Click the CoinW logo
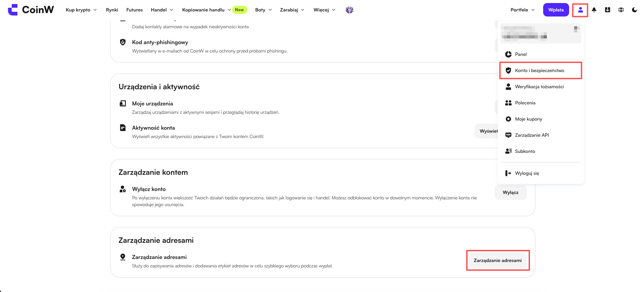This screenshot has width=644, height=292. (x=31, y=10)
